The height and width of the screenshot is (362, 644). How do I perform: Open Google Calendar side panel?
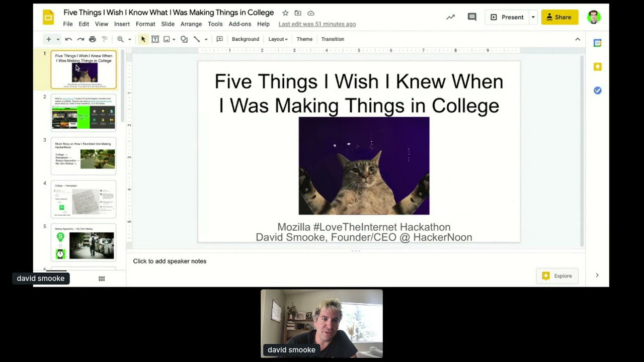[597, 43]
